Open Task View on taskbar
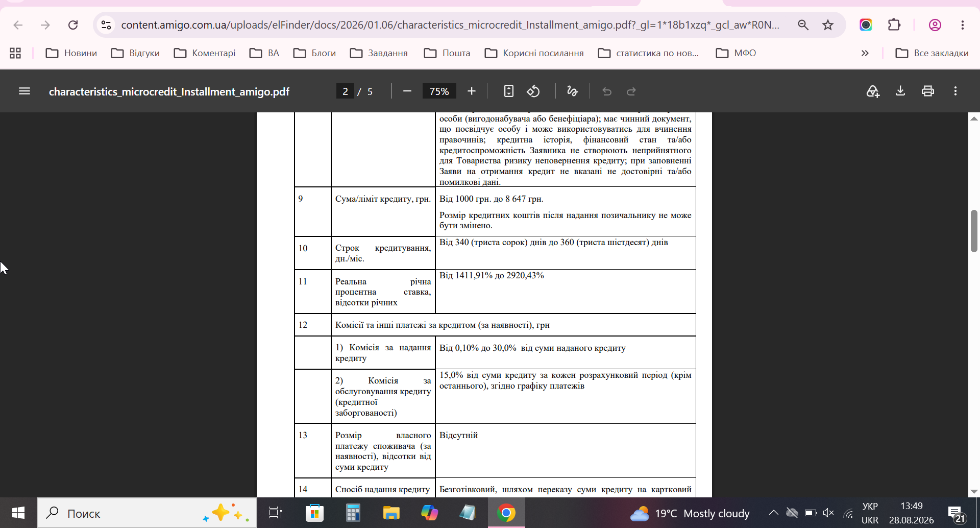This screenshot has height=528, width=980. coord(276,513)
